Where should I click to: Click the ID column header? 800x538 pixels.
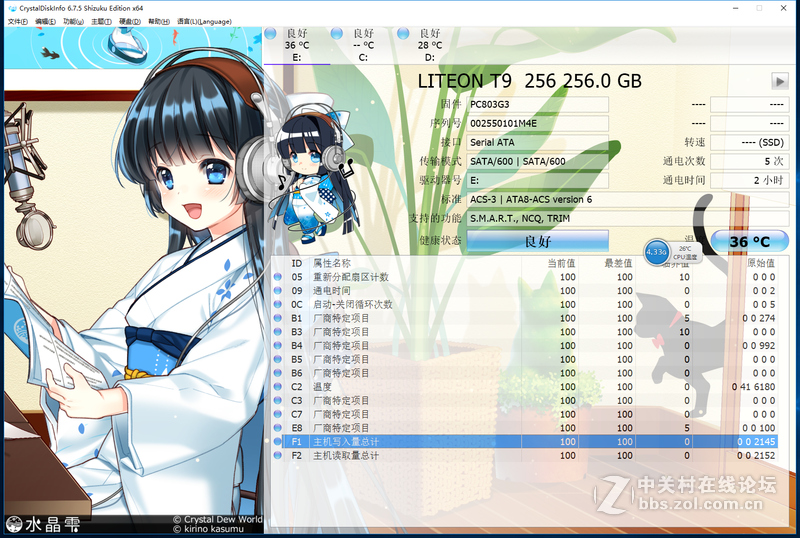297,263
